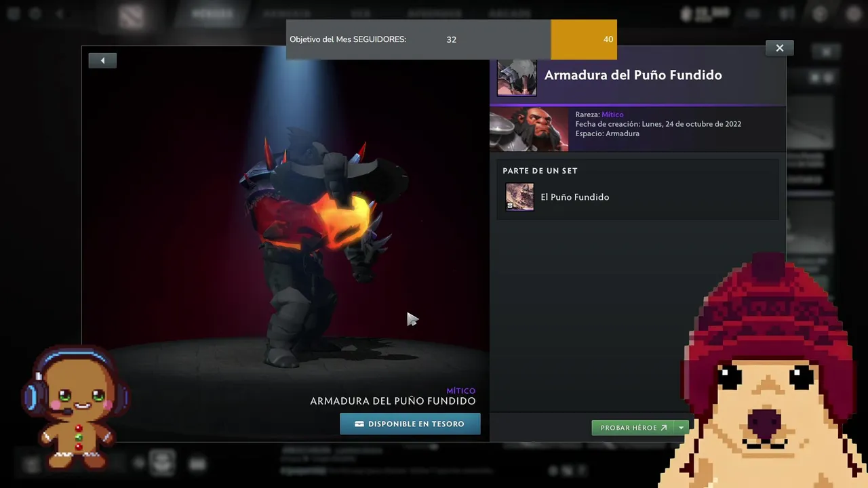
Task: Click 'Fecha de creación: Lunes, 24 de octubre de 2022'
Action: coord(658,124)
